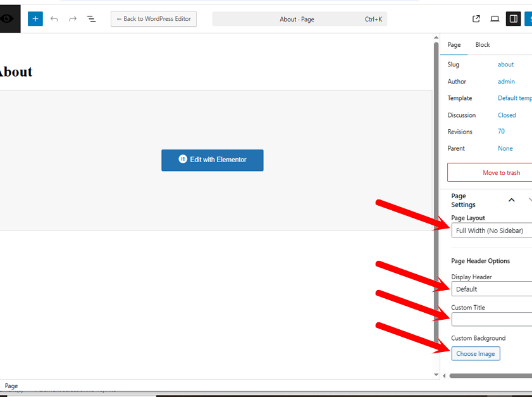Click the undo arrow icon

click(54, 19)
